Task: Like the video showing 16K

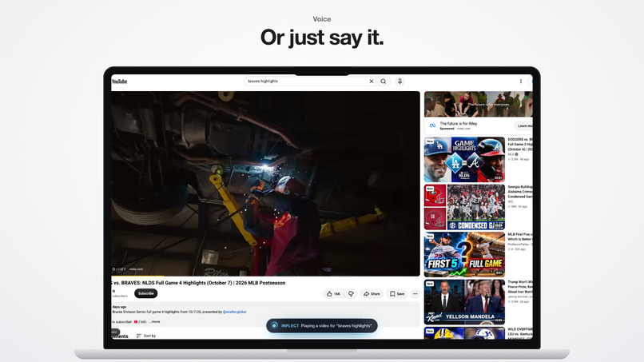Action: 333,294
